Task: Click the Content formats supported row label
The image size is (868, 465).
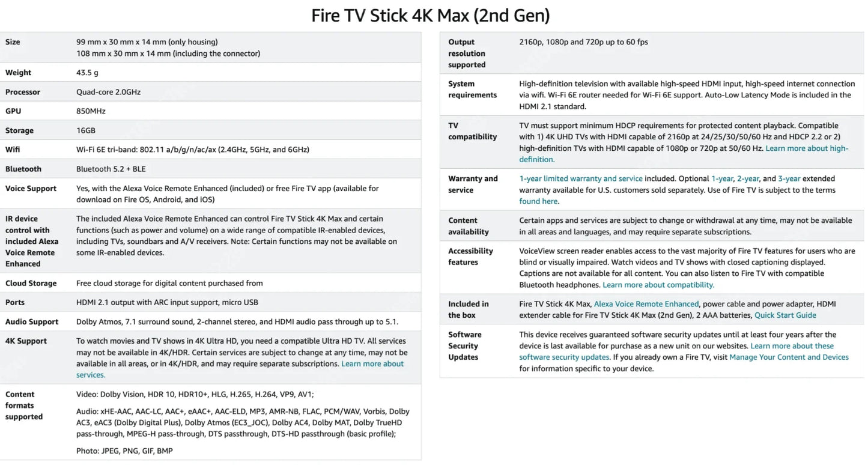Action: click(x=24, y=406)
